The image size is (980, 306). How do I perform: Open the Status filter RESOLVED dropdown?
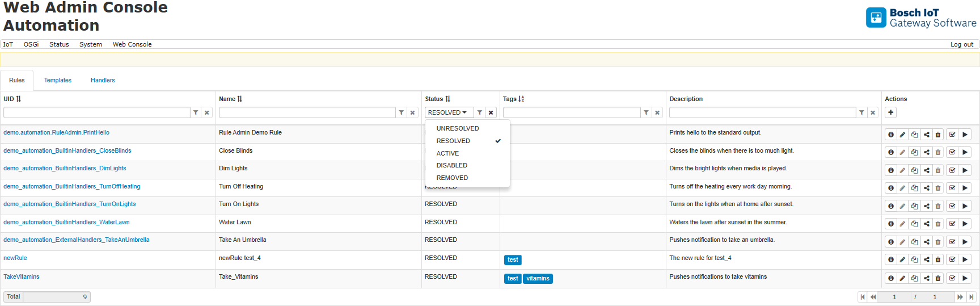pos(449,112)
